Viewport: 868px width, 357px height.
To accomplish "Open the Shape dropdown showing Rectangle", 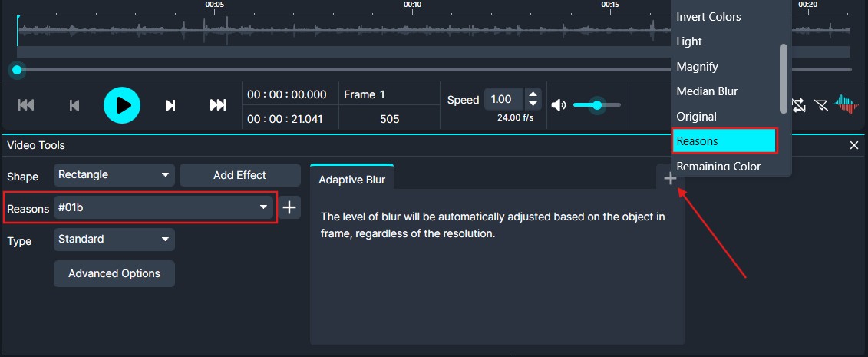I will pyautogui.click(x=114, y=175).
